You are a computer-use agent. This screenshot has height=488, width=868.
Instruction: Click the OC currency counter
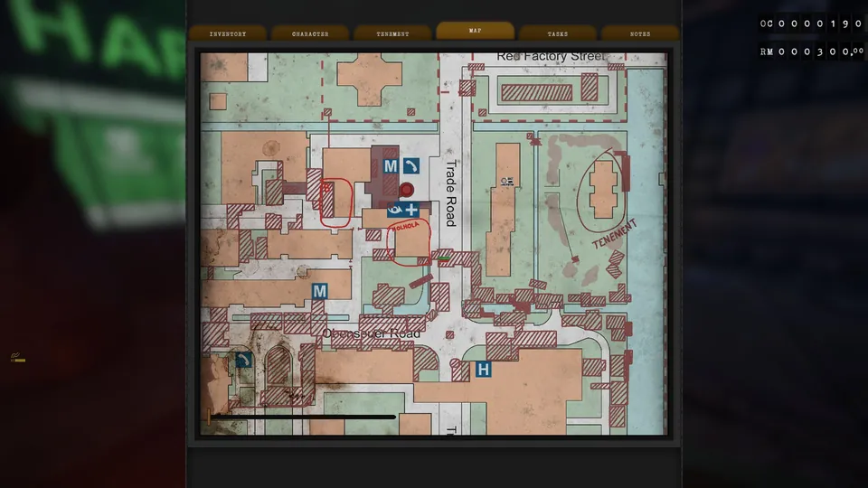(x=811, y=23)
